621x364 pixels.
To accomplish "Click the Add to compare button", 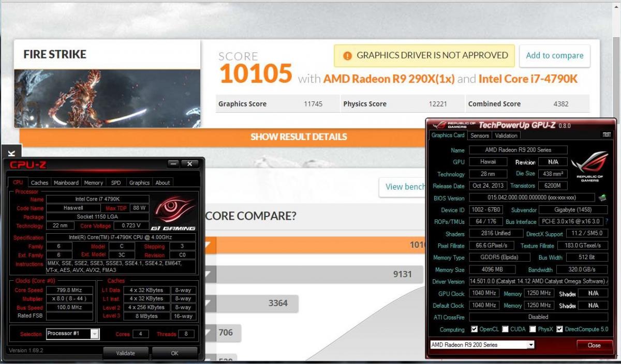I will coord(555,55).
